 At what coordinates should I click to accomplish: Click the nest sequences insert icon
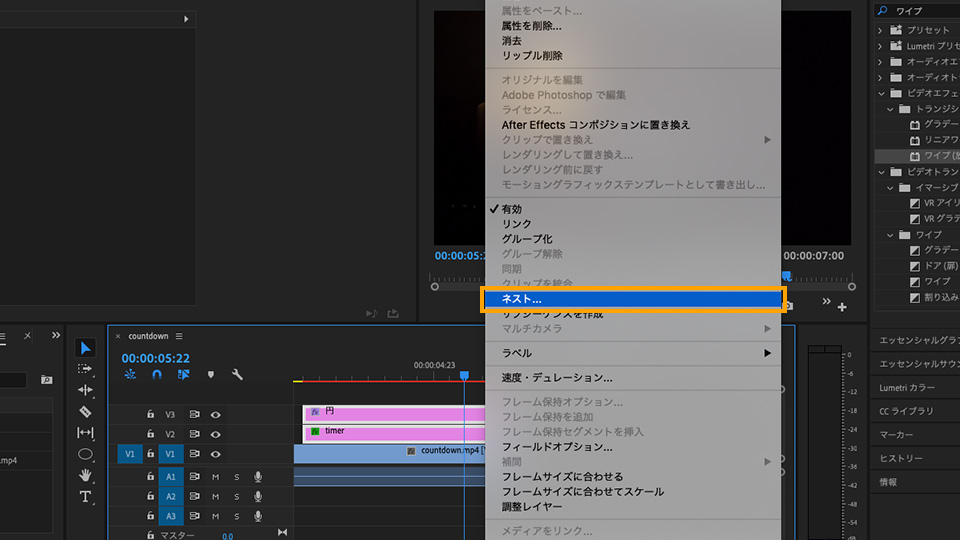(x=130, y=374)
